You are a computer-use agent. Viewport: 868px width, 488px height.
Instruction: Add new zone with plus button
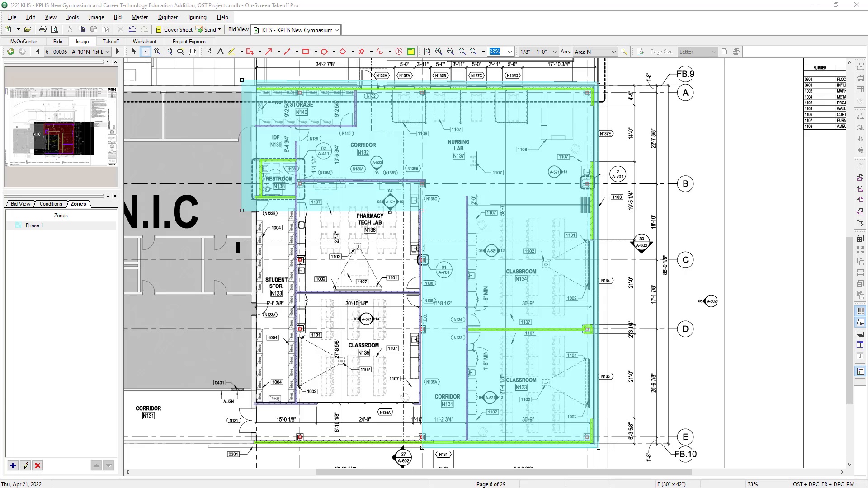[13, 465]
